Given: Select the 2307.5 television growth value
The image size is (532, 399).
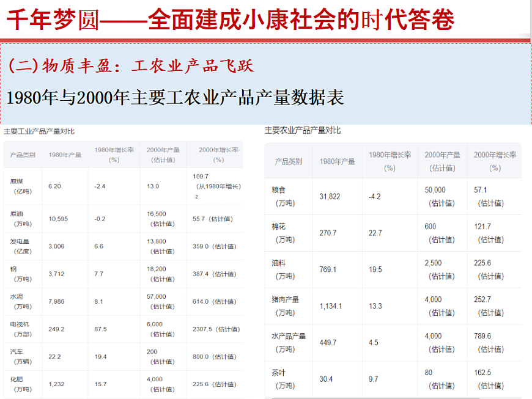Looking at the screenshot, I should point(202,329).
